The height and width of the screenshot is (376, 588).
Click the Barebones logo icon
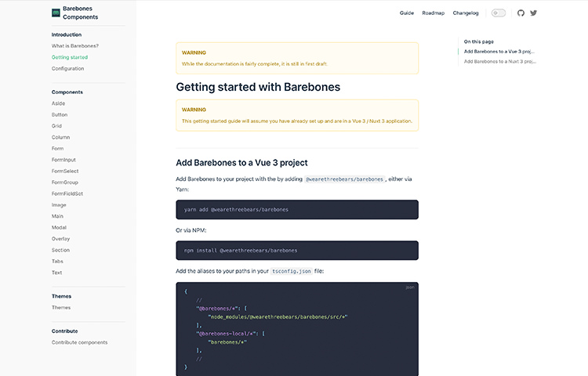coord(56,13)
